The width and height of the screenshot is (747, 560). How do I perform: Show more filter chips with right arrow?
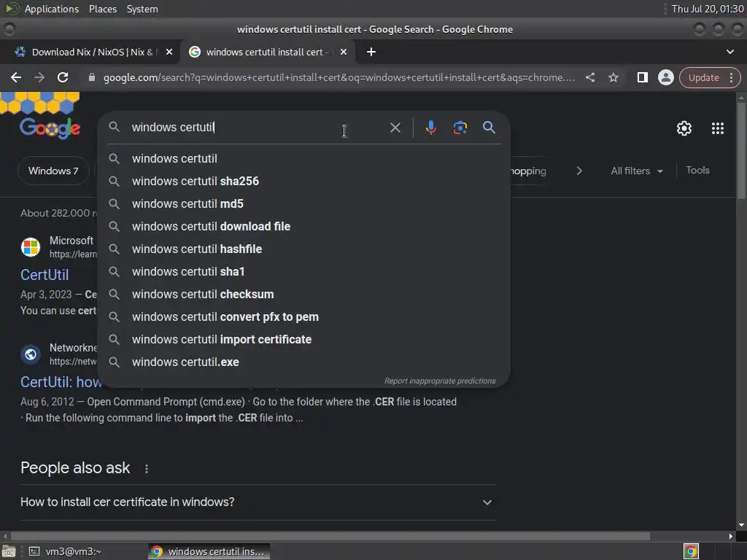click(x=578, y=171)
